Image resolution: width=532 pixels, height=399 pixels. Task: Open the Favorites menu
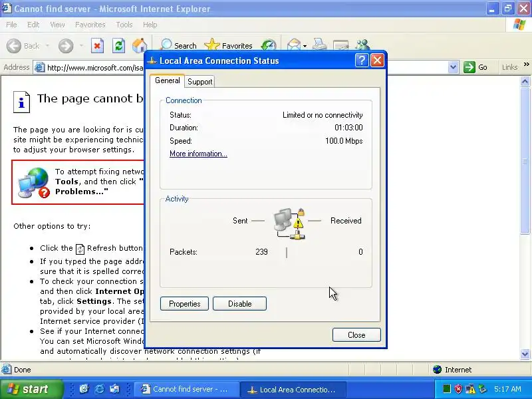90,25
